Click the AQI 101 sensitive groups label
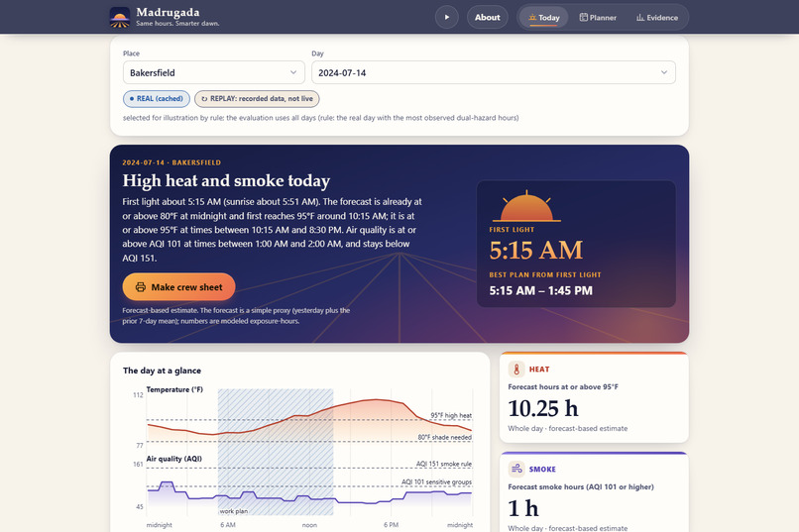 point(437,481)
